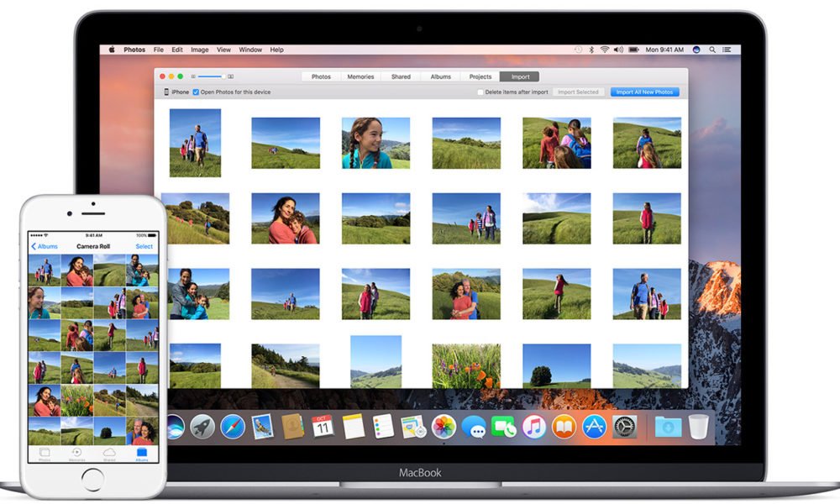Image resolution: width=840 pixels, height=504 pixels.
Task: Open System Preferences from the Dock
Action: (623, 428)
